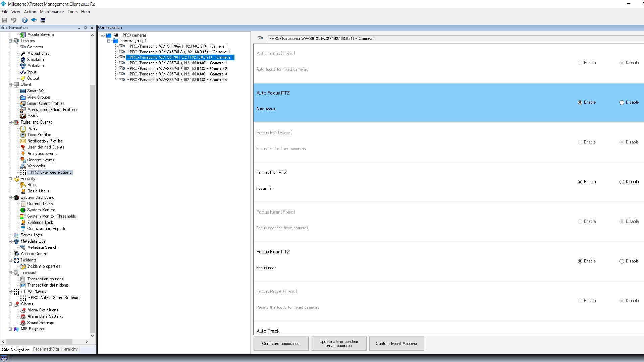Click the Evidence Lock icon
This screenshot has height=362, width=644.
pos(23,223)
